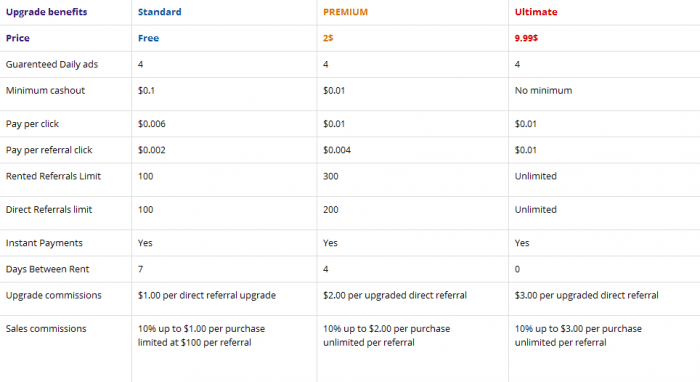Click the No minimum cashout cell

pos(543,91)
